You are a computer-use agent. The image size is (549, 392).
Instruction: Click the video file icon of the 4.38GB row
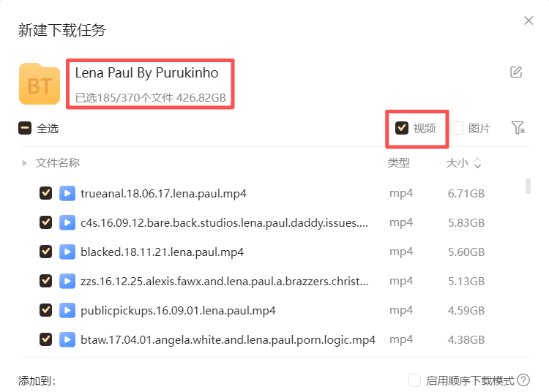click(67, 339)
